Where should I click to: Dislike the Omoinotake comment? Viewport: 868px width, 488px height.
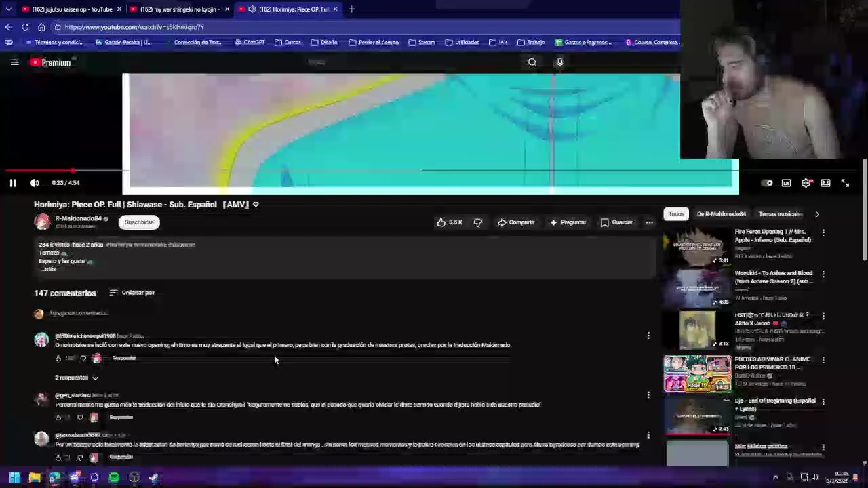(83, 358)
